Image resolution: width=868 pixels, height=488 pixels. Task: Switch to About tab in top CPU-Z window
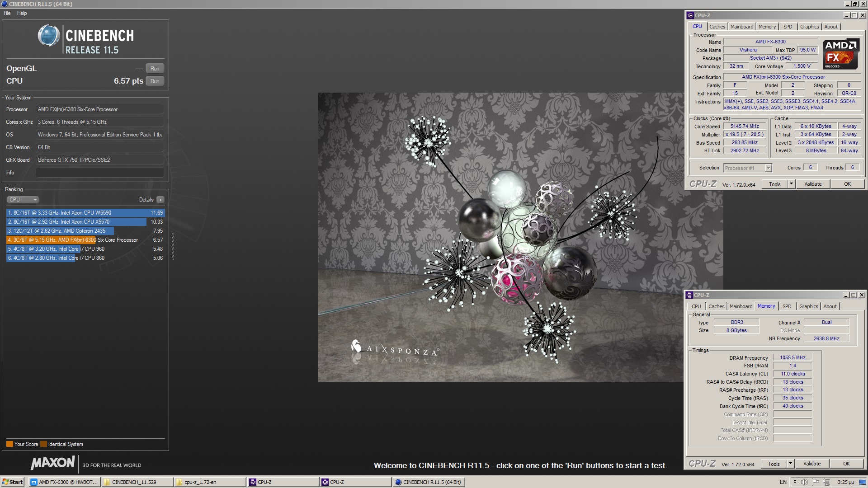831,27
